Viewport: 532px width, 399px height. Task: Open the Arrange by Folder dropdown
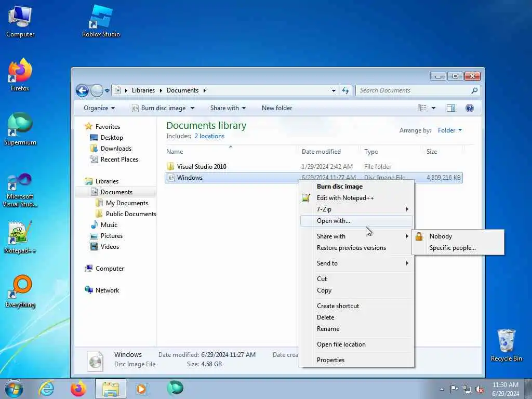pyautogui.click(x=449, y=130)
